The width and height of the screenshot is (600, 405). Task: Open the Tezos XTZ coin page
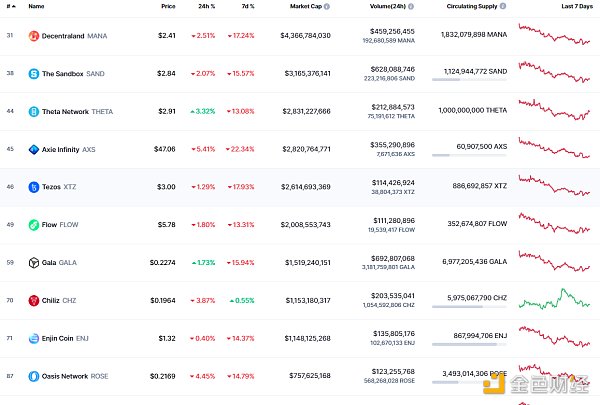[59, 187]
